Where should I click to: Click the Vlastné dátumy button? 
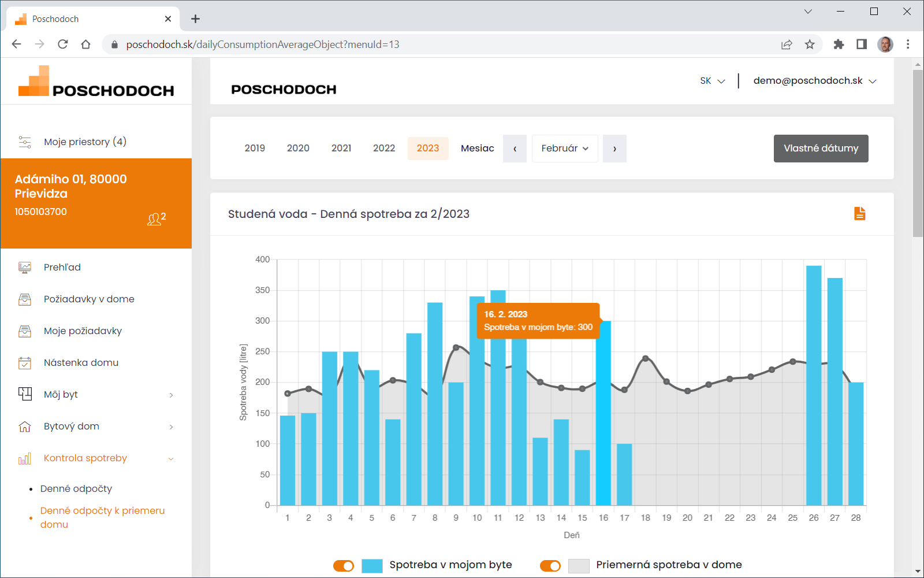(x=821, y=149)
